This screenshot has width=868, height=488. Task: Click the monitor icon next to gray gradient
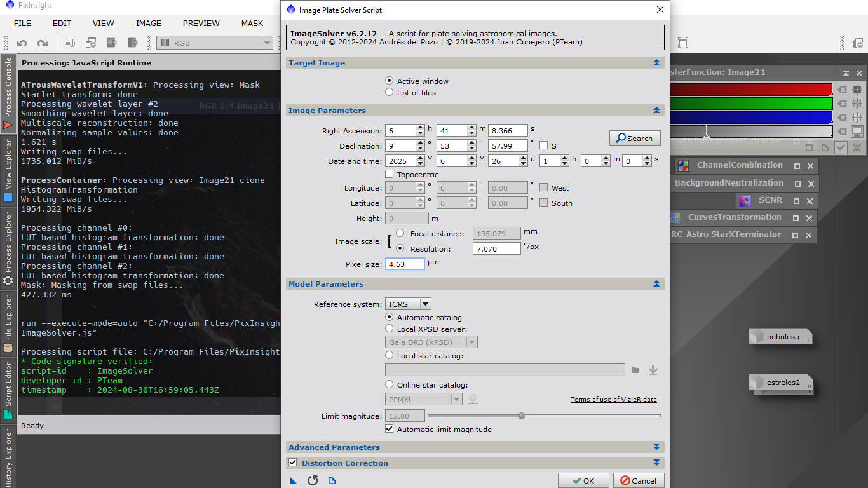pyautogui.click(x=857, y=132)
